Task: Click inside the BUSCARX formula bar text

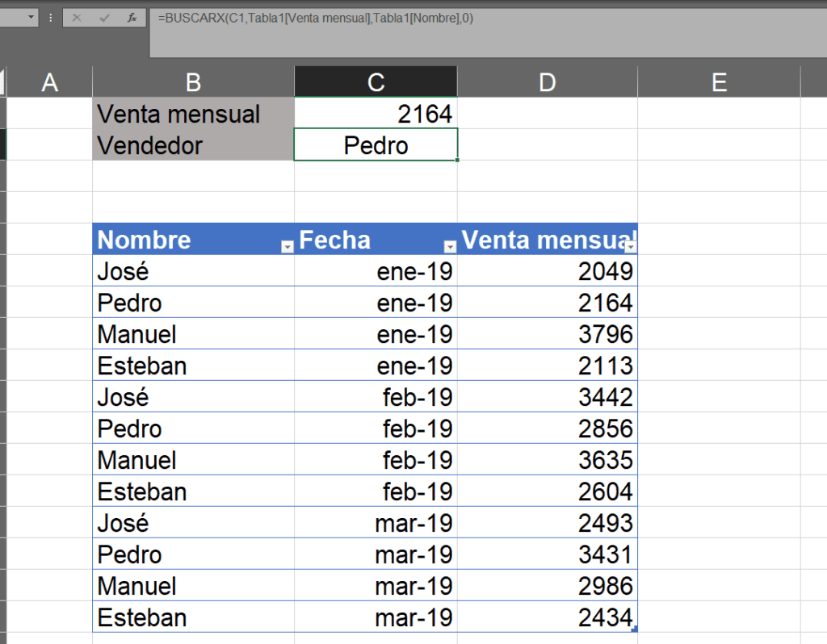Action: [x=316, y=19]
